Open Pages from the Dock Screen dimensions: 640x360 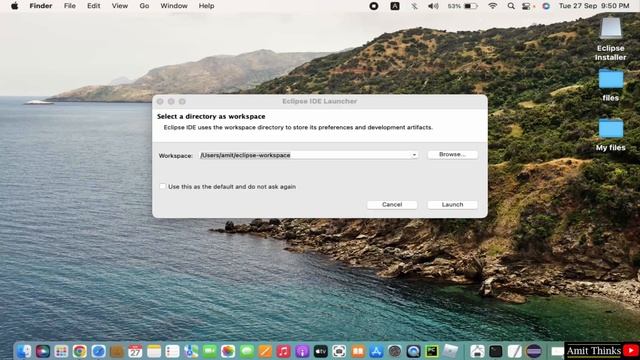pyautogui.click(x=265, y=351)
